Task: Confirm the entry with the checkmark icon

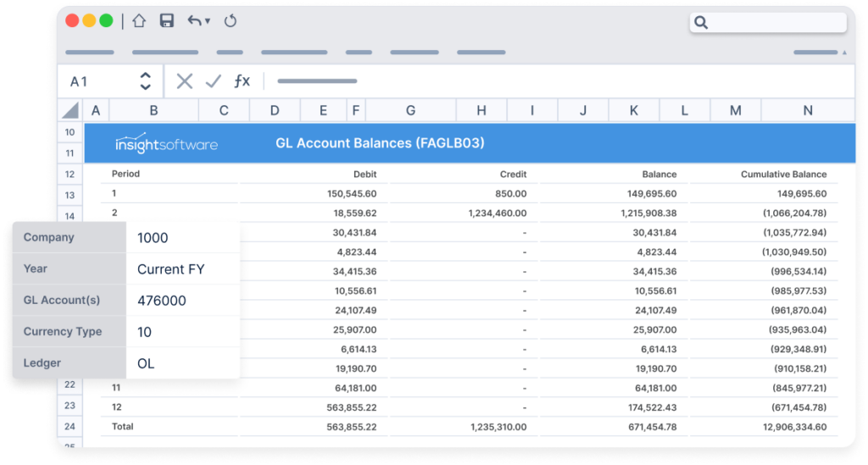Action: coord(213,81)
